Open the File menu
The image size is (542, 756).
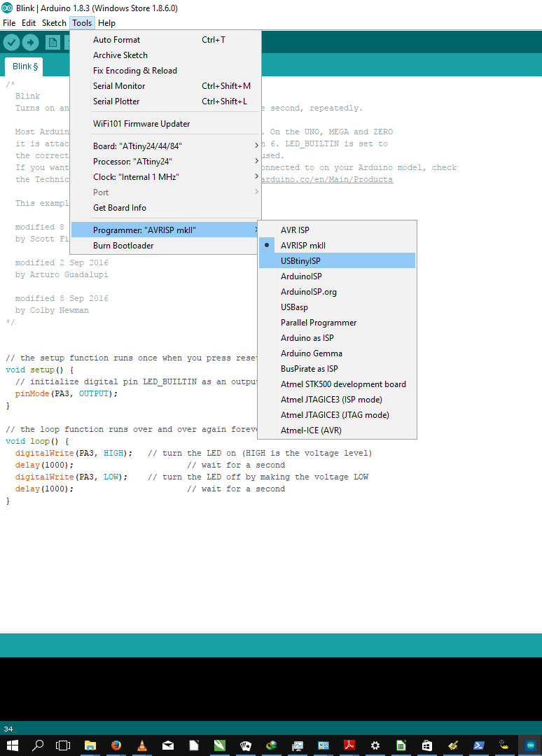pos(9,22)
